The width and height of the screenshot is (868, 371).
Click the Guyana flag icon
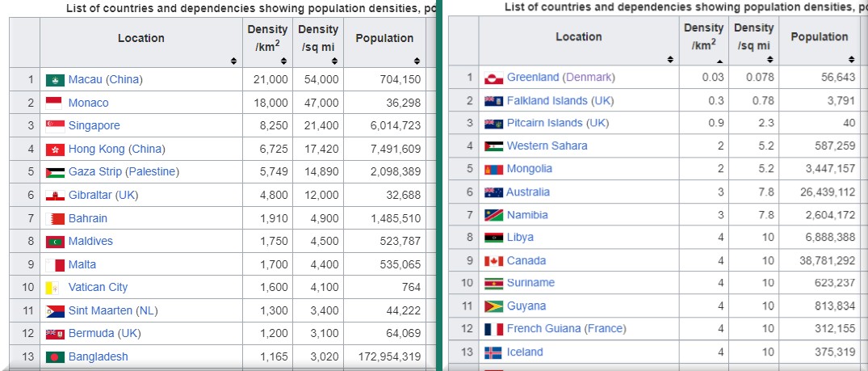(493, 306)
